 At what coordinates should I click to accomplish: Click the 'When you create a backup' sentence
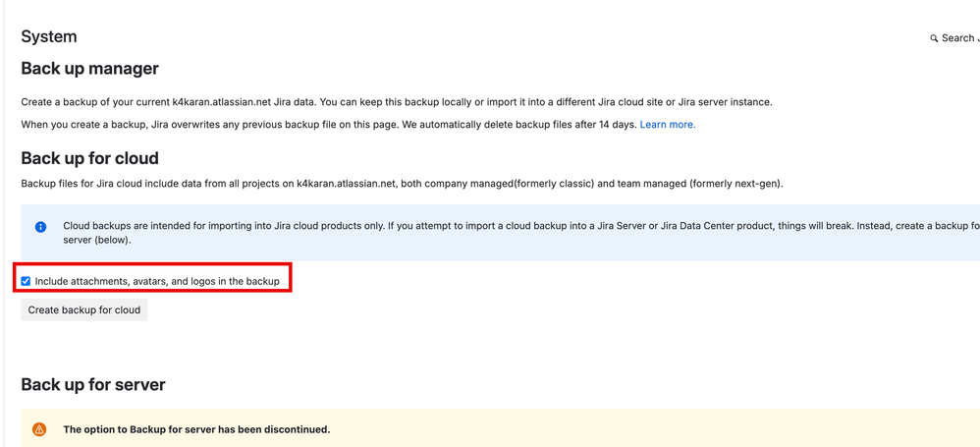point(329,125)
